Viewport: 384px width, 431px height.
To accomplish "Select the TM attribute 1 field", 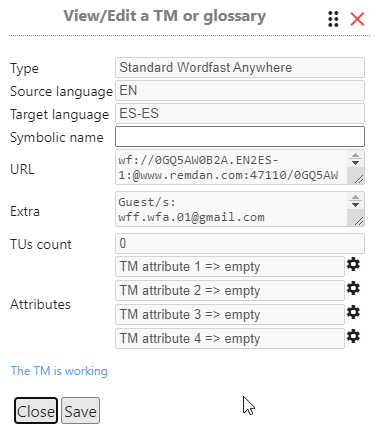I will pos(230,266).
